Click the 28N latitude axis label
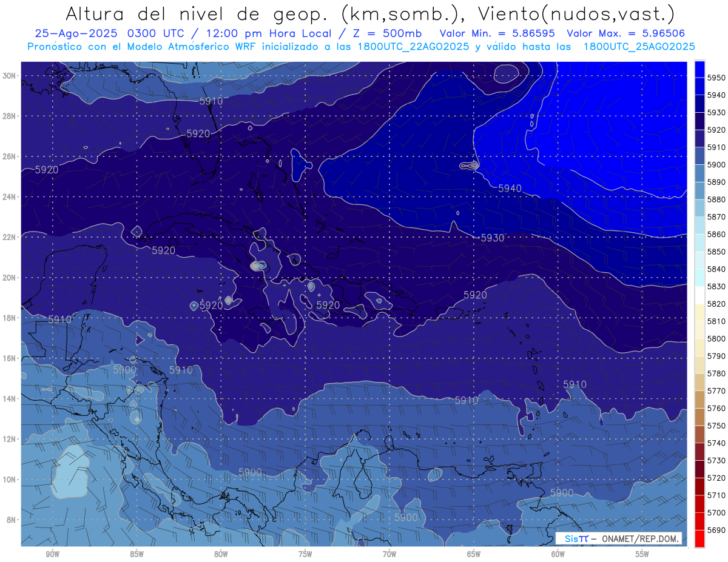 pos(10,116)
